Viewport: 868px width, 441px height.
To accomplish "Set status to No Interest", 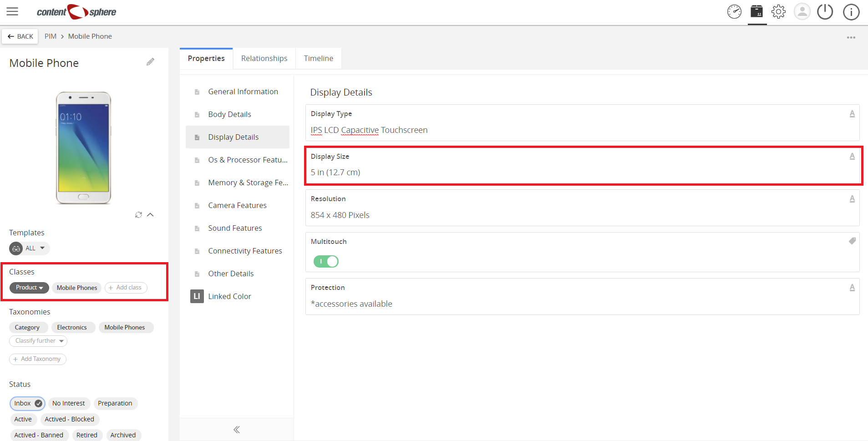I will (68, 403).
